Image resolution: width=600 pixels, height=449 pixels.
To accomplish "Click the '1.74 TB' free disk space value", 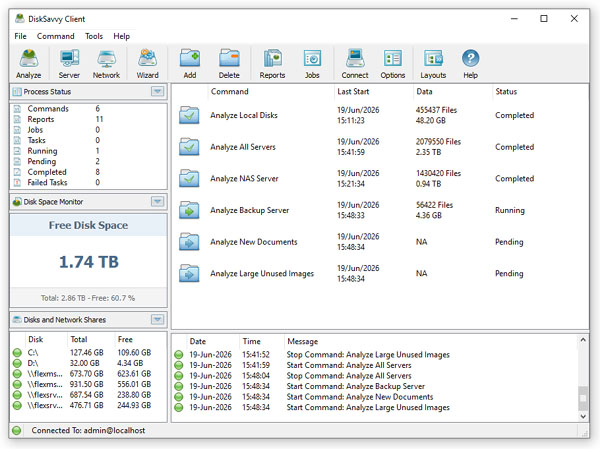I will pos(89,262).
